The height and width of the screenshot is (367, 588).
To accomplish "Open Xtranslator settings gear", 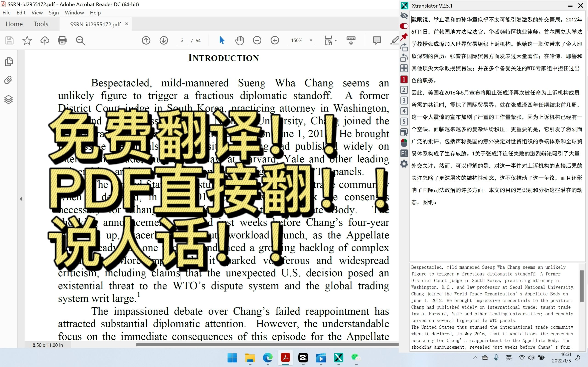I will click(404, 164).
